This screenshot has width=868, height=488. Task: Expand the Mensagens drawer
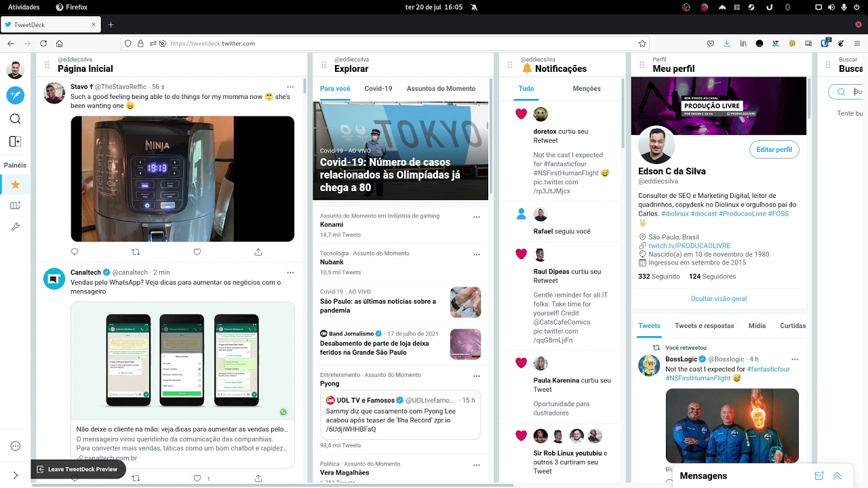click(837, 476)
